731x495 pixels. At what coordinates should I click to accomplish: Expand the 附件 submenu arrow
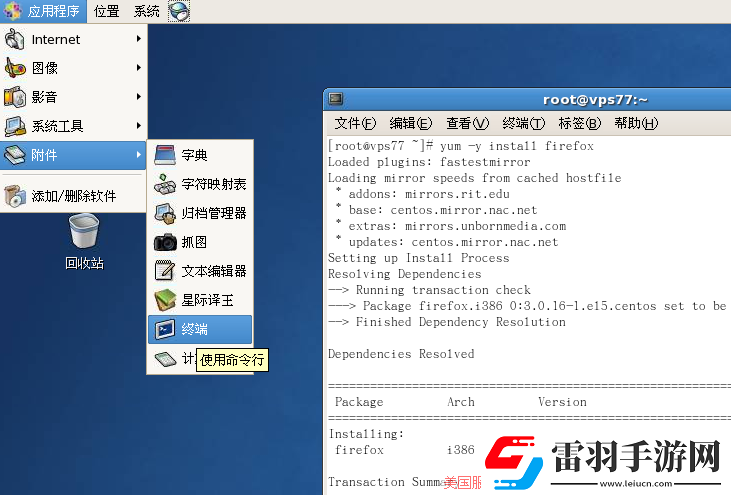point(138,154)
